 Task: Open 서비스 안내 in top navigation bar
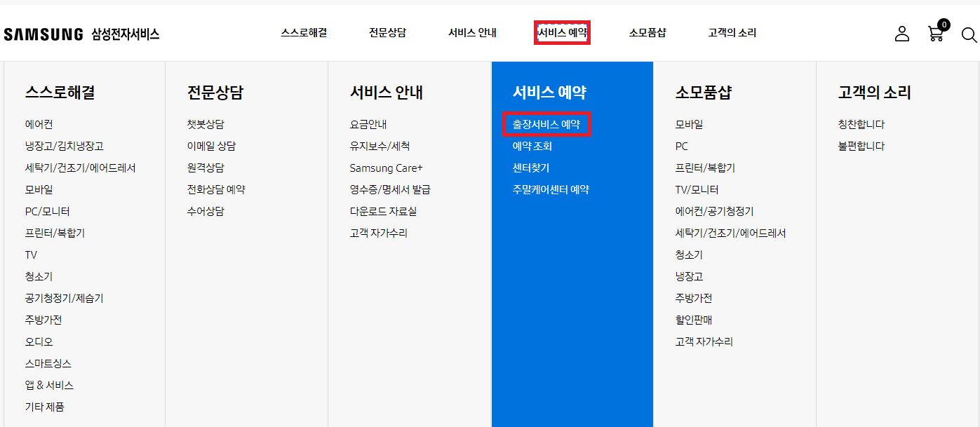473,33
